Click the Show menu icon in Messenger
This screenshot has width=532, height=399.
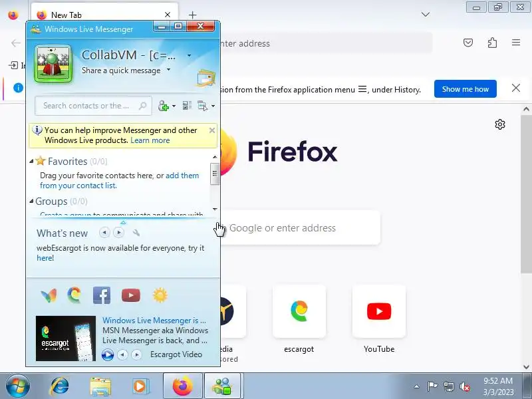(x=203, y=106)
